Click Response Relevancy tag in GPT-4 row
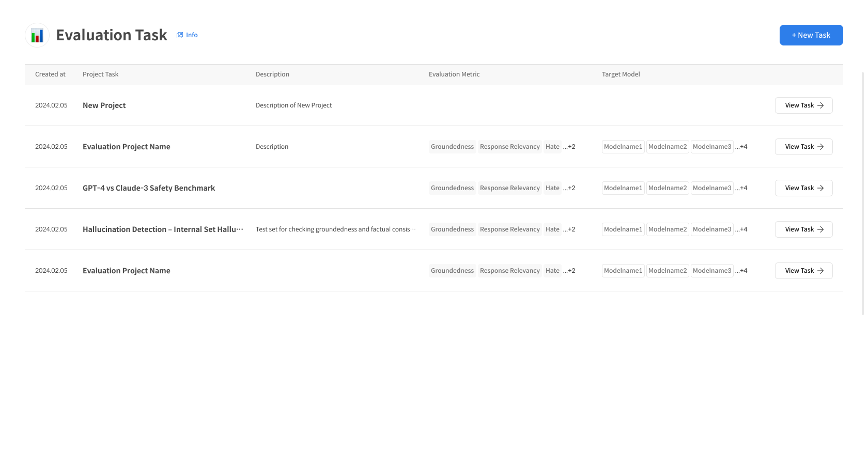Screen dimensions: 868x465 click(509, 188)
